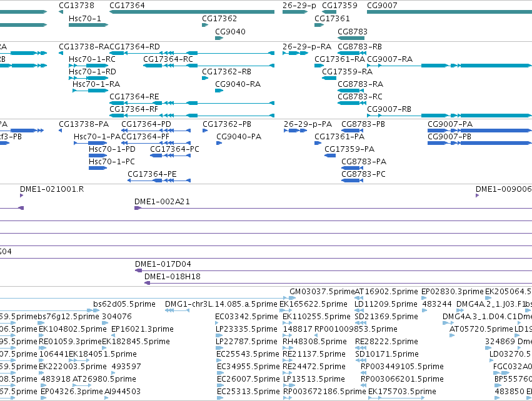Click EST label bs62d05.5prime
This screenshot has height=401, width=532.
click(124, 304)
